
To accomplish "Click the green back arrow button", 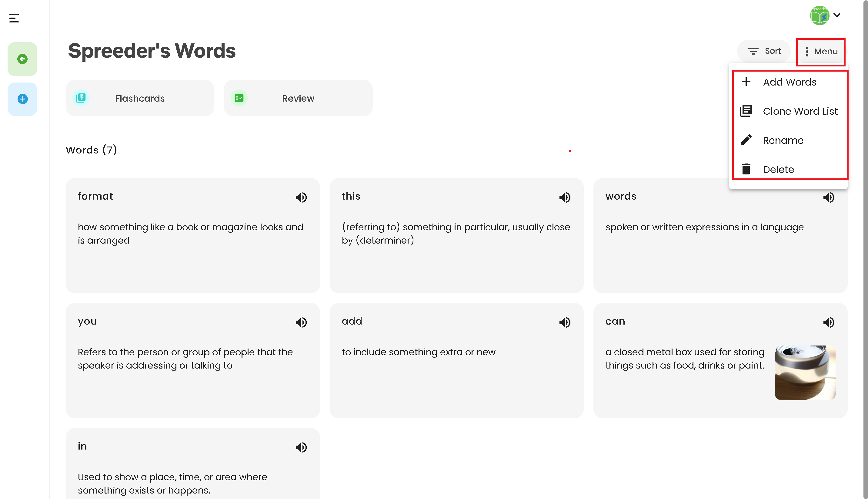I will [22, 59].
